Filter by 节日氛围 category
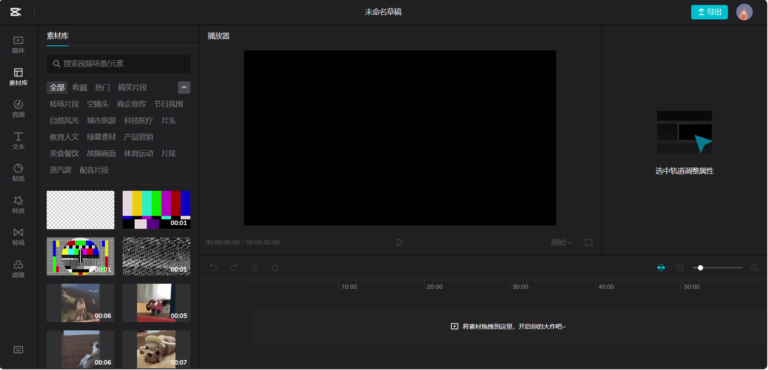Viewport: 768px width, 370px height. (168, 104)
